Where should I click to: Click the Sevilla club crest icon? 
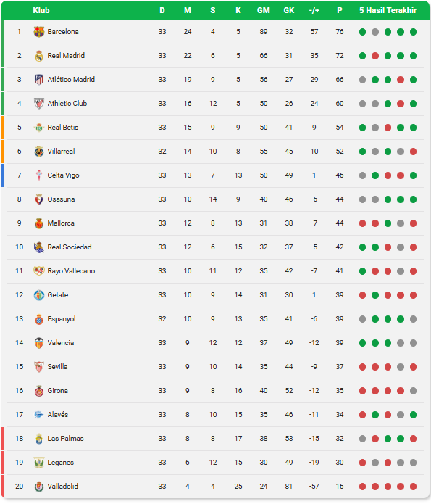pyautogui.click(x=39, y=367)
